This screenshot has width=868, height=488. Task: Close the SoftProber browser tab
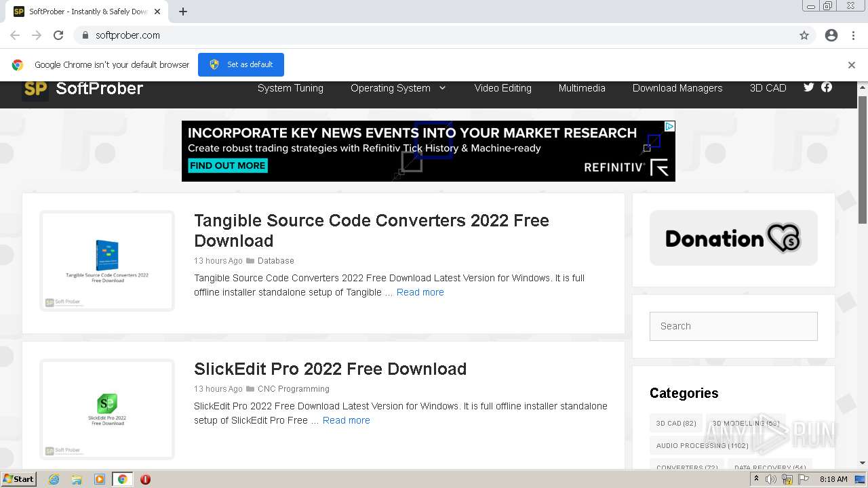157,12
